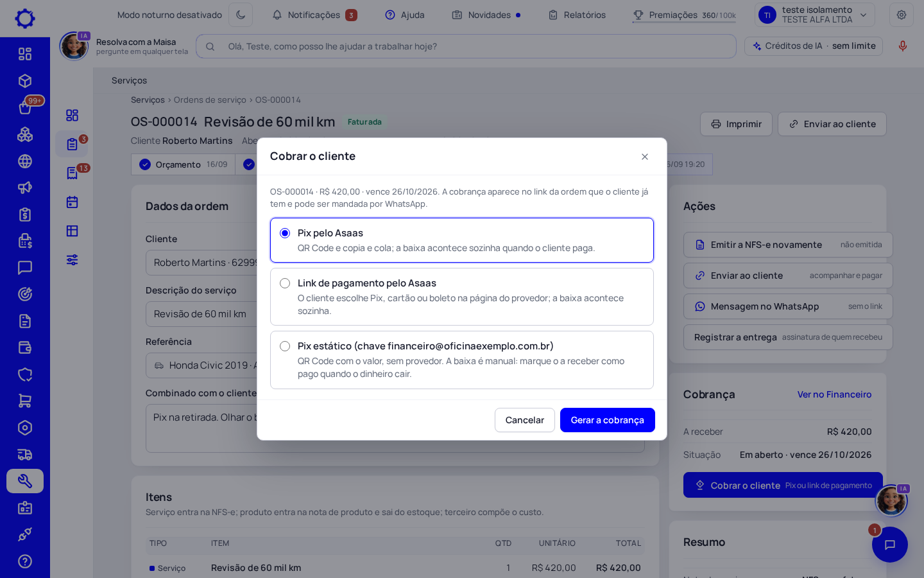This screenshot has height=578, width=924.
Task: Expand the TESTE ALFA LTDA account dropdown
Action: coord(815,15)
